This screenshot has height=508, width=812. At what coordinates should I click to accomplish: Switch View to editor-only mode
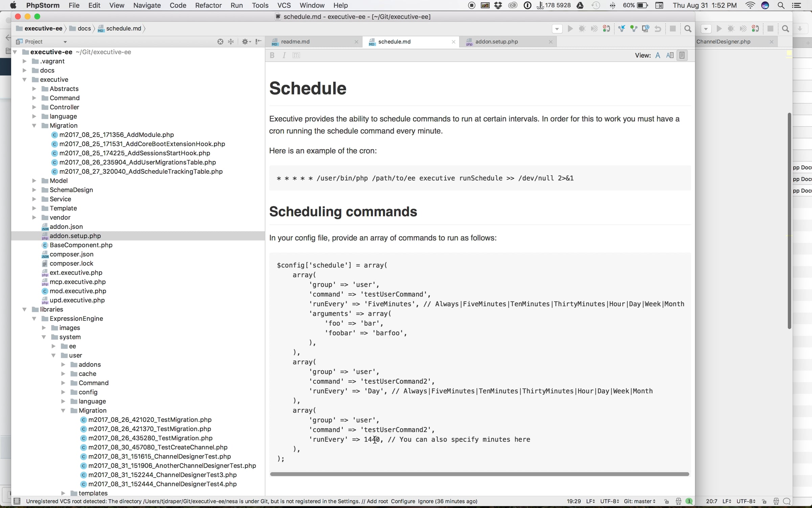click(x=658, y=55)
